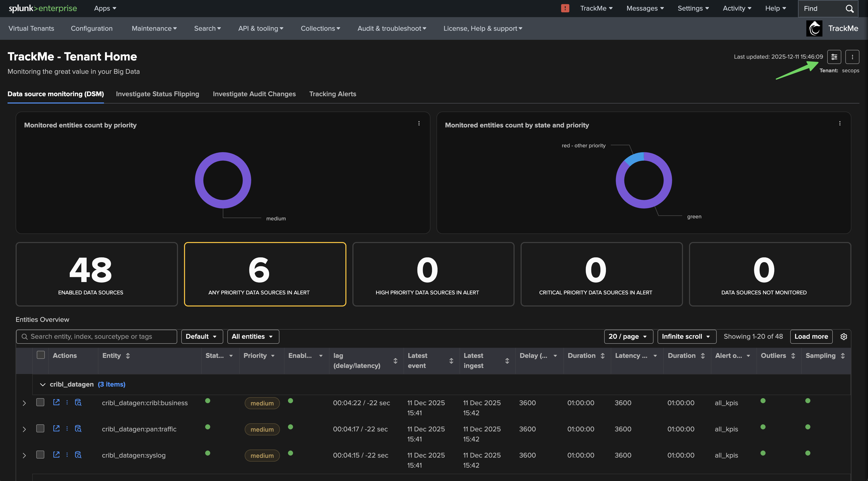Open the table settings gear icon
This screenshot has width=868, height=481.
[843, 336]
